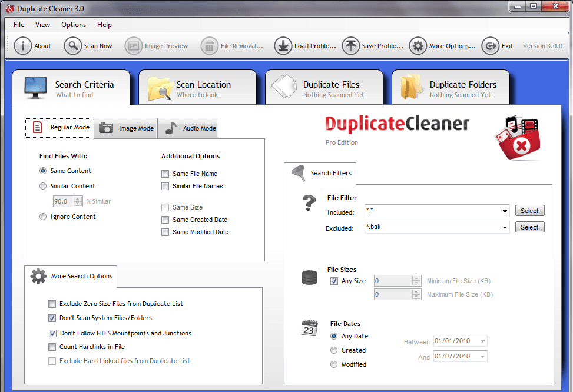Switch to the Duplicate Folders tab label

463,85
